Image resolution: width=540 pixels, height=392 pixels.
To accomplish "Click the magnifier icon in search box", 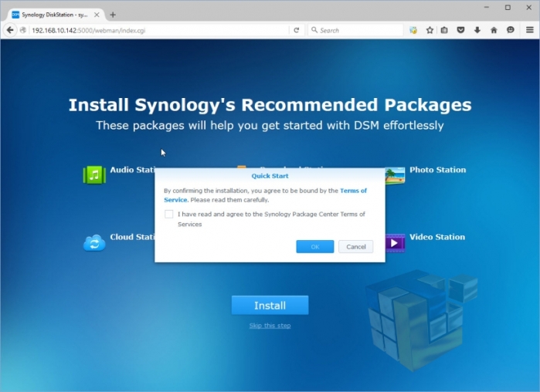I will (x=314, y=30).
